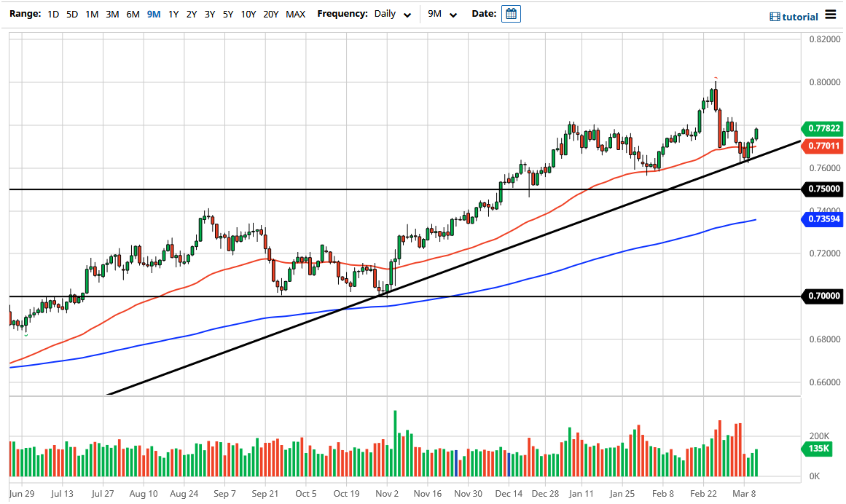Viewport: 846px width, 504px height.
Task: Expand the chevron next to Frequency Daily
Action: click(x=407, y=15)
